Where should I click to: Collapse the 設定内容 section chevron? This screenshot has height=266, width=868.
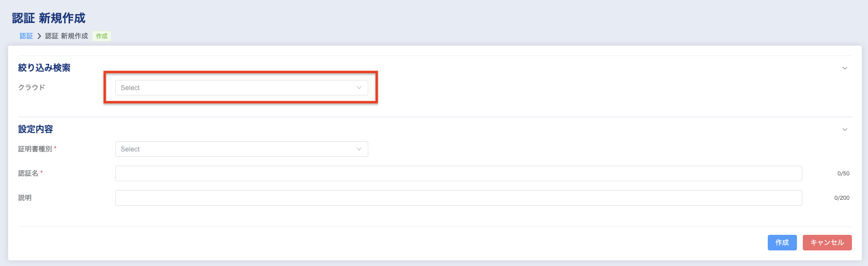coord(845,130)
